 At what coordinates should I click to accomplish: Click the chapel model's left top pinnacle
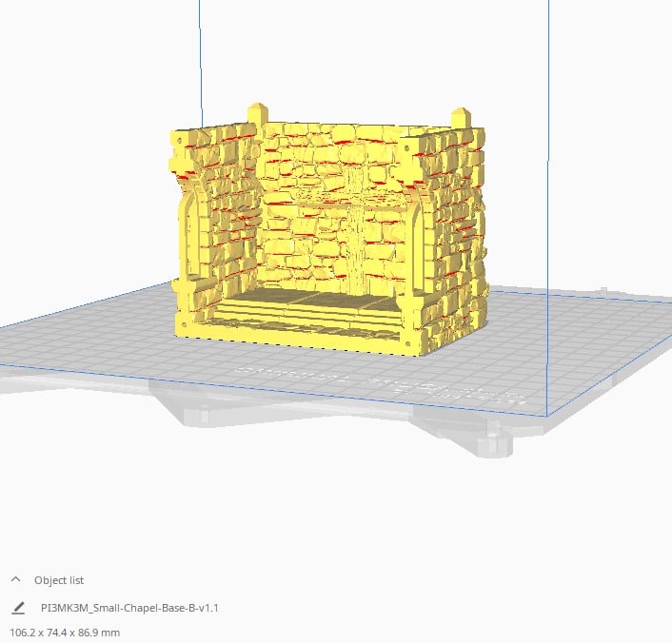coord(255,113)
